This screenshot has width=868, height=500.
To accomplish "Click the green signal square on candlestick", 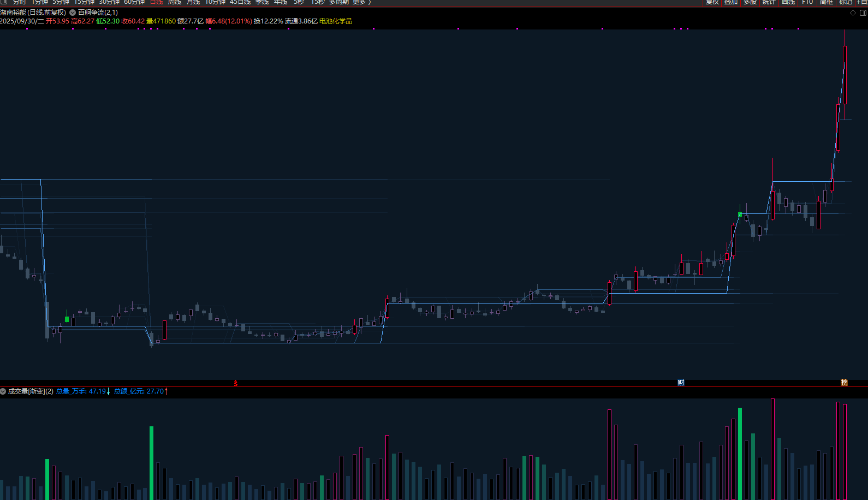I will [740, 215].
